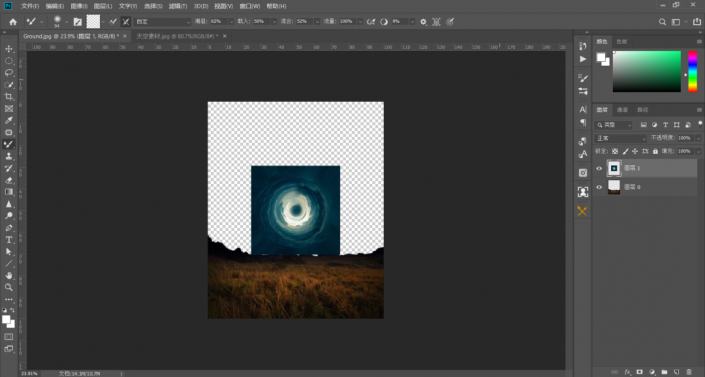Image resolution: width=705 pixels, height=377 pixels.
Task: Hide layer 0 using its eye icon
Action: coord(599,187)
